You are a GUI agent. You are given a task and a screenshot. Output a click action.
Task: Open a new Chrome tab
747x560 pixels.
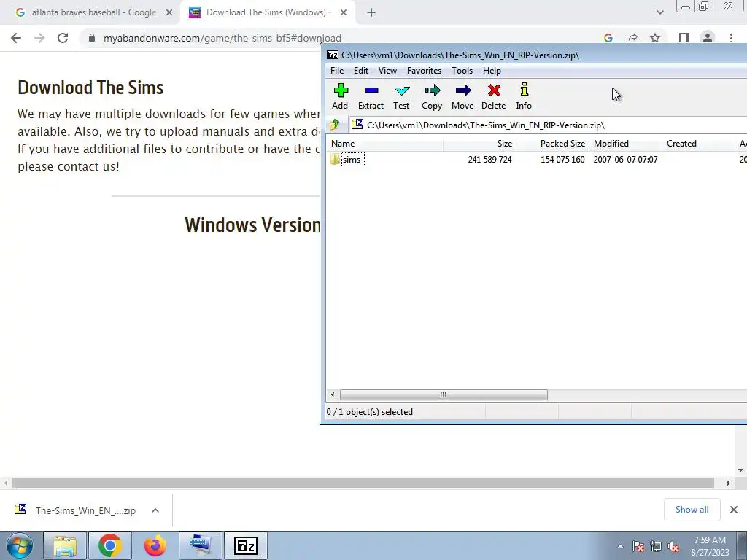tap(371, 13)
